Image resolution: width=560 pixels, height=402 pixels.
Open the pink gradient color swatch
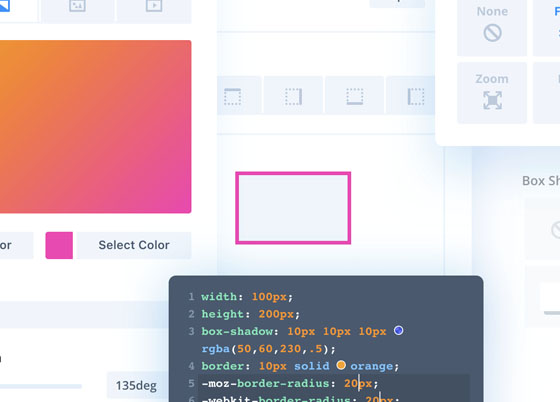pyautogui.click(x=59, y=245)
